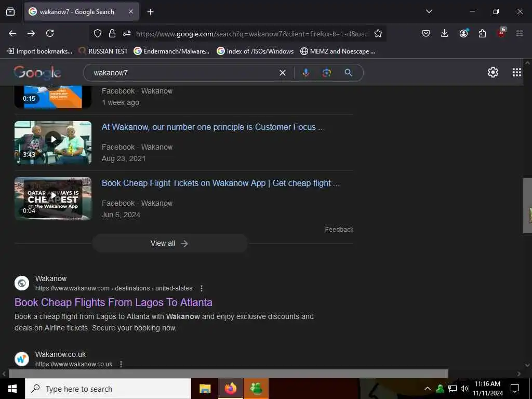The image size is (532, 399).
Task: Open Windows Start menu
Action: pyautogui.click(x=12, y=389)
